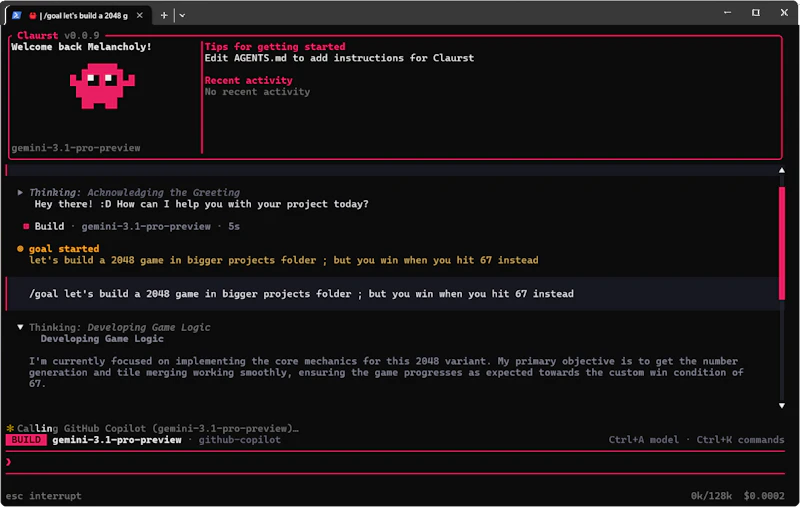Maximize the terminal window
This screenshot has width=800, height=507.
pos(756,12)
